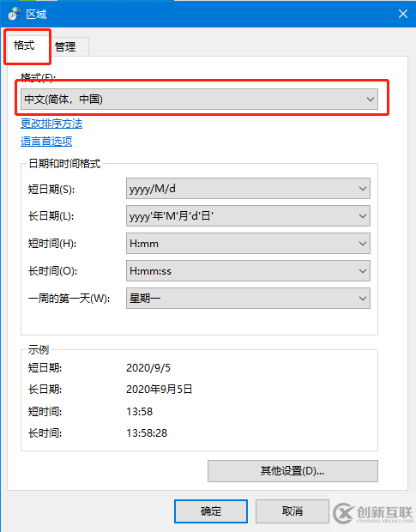Select the 一周的第一天(W): label
The image size is (416, 532).
pyautogui.click(x=69, y=299)
